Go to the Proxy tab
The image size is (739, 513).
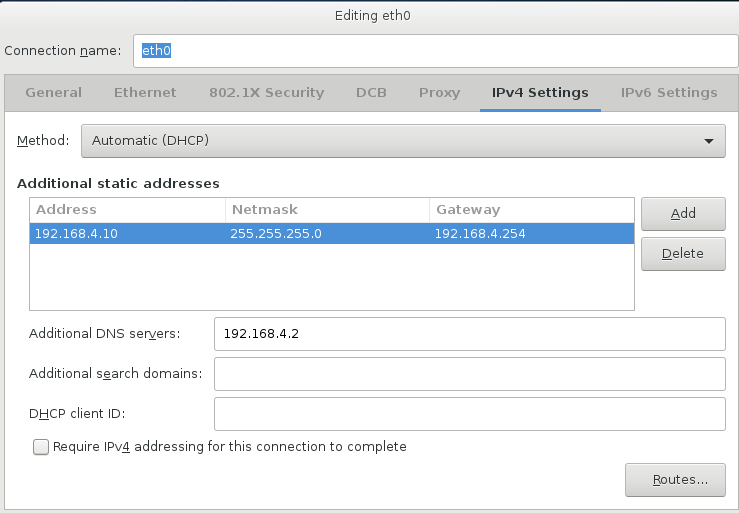click(439, 93)
